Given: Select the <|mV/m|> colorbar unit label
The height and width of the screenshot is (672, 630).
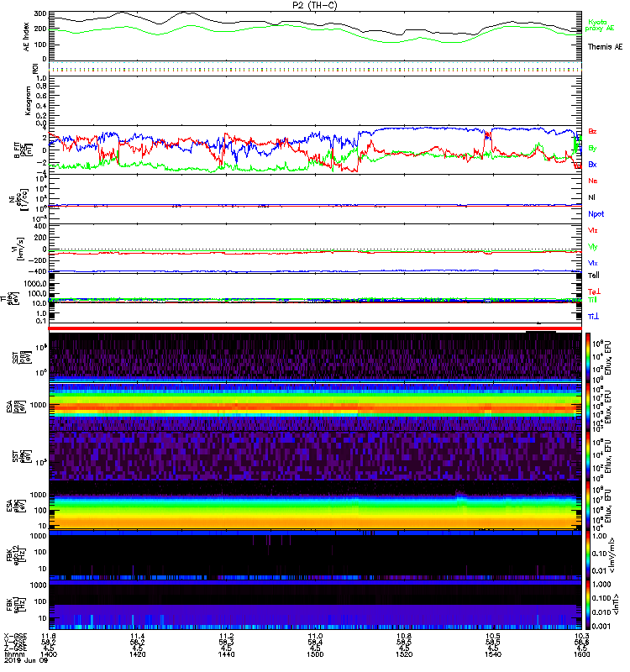Looking at the screenshot, I should pos(613,555).
